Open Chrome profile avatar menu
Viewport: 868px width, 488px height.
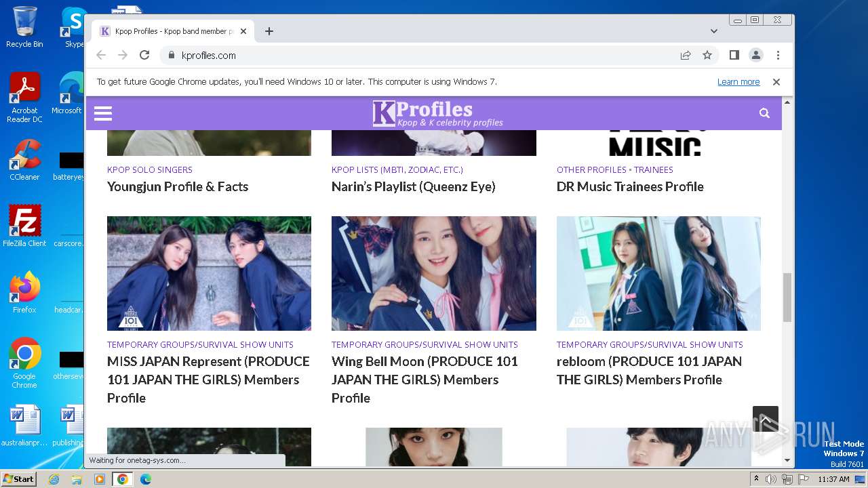coord(756,56)
